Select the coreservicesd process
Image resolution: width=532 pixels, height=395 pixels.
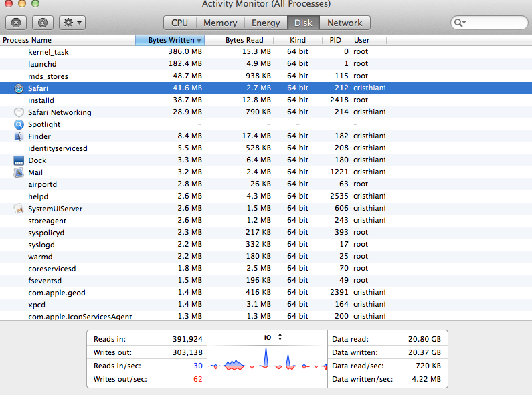point(266,268)
